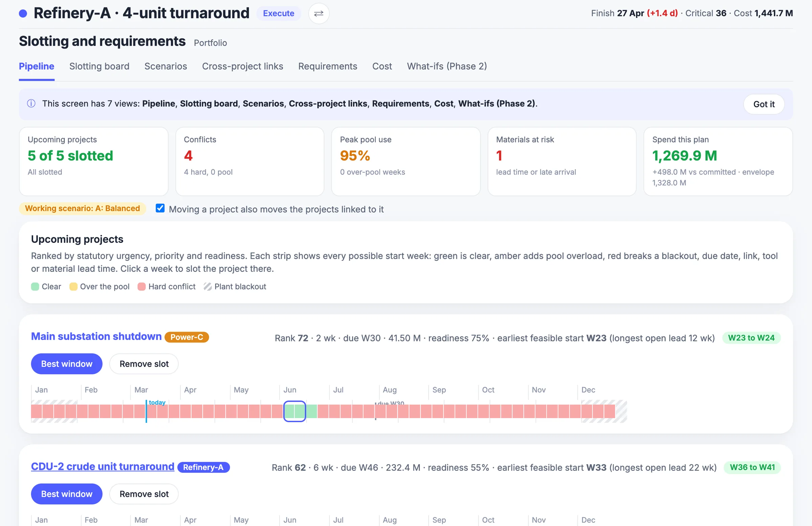
Task: Open the CDU-2 crude unit turnaround link
Action: (103, 466)
